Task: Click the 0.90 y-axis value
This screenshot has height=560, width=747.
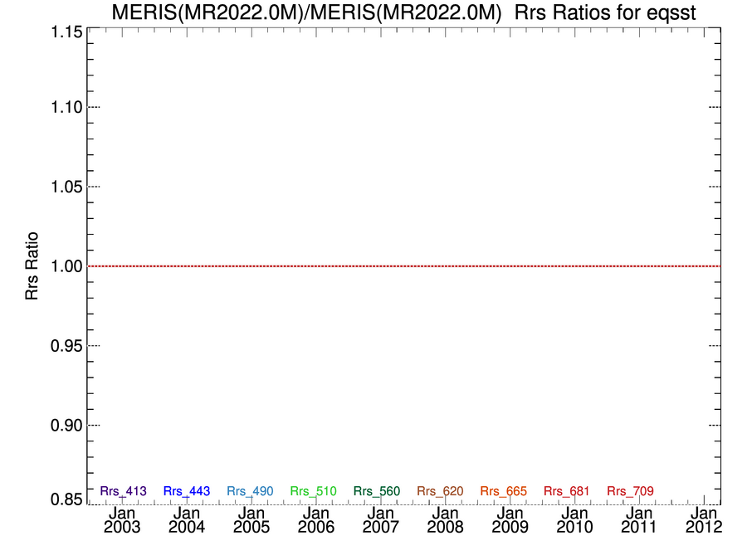Action: coord(66,426)
